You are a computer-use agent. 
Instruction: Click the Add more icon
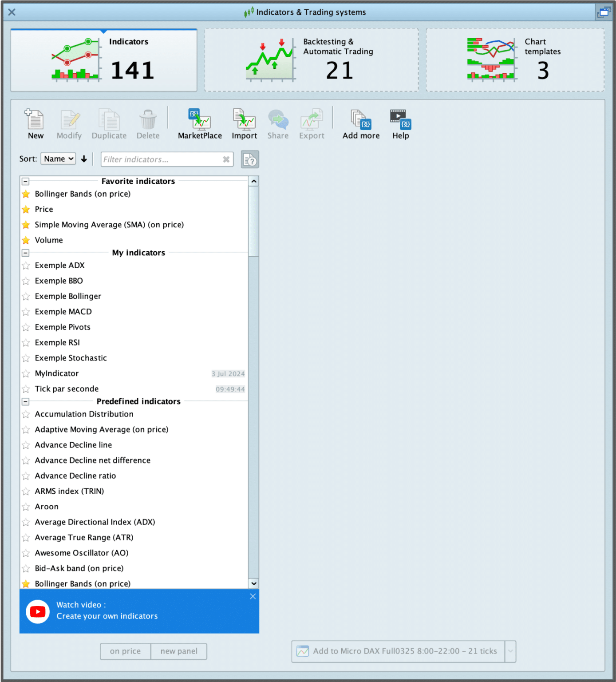click(360, 119)
